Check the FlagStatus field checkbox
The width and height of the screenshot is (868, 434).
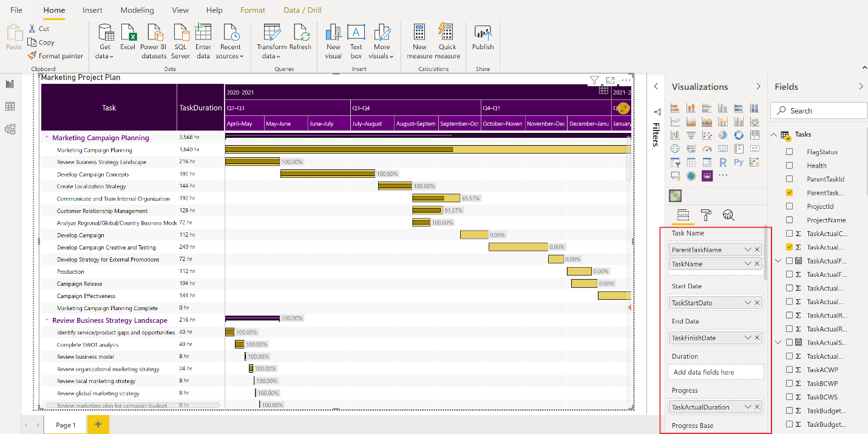coord(789,152)
